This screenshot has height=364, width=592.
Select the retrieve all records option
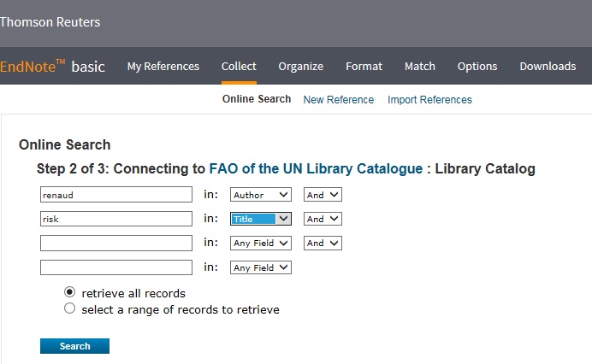coord(70,293)
